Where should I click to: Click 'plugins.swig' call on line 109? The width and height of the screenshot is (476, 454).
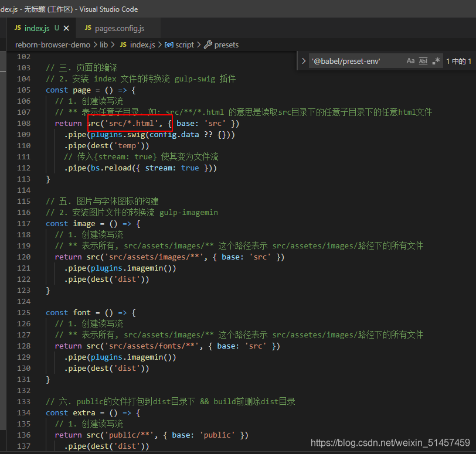(118, 135)
